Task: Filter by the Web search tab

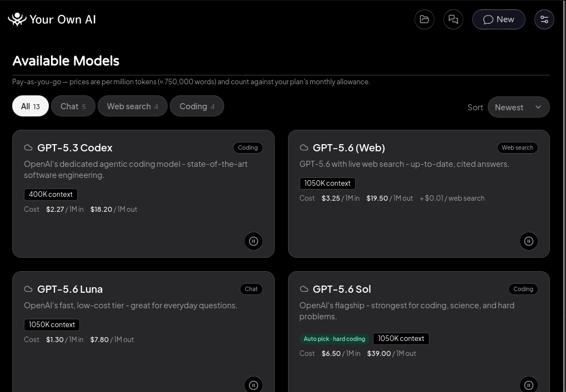Action: (x=133, y=106)
